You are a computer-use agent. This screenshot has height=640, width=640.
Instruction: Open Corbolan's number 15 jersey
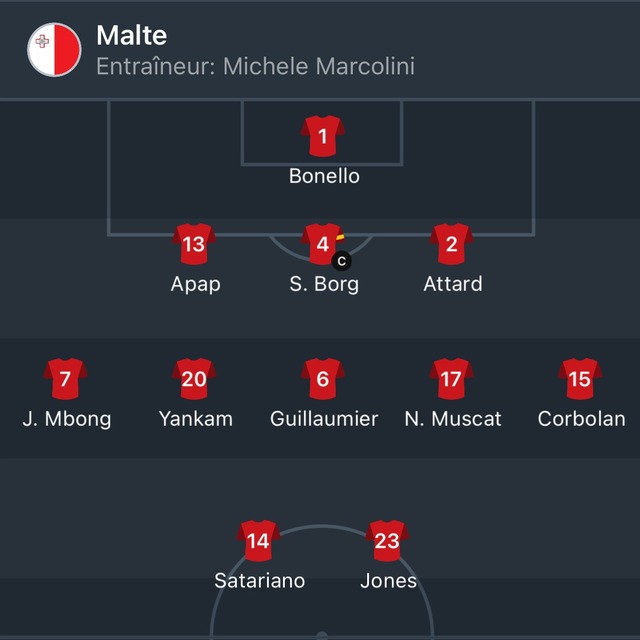coord(580,379)
